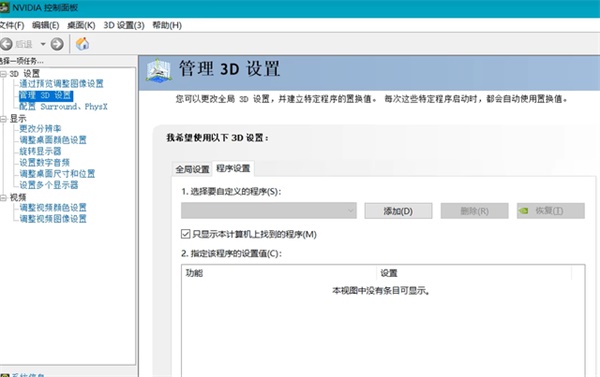Switch to the 全局设置 tab
Image resolution: width=600 pixels, height=377 pixels.
pyautogui.click(x=192, y=169)
